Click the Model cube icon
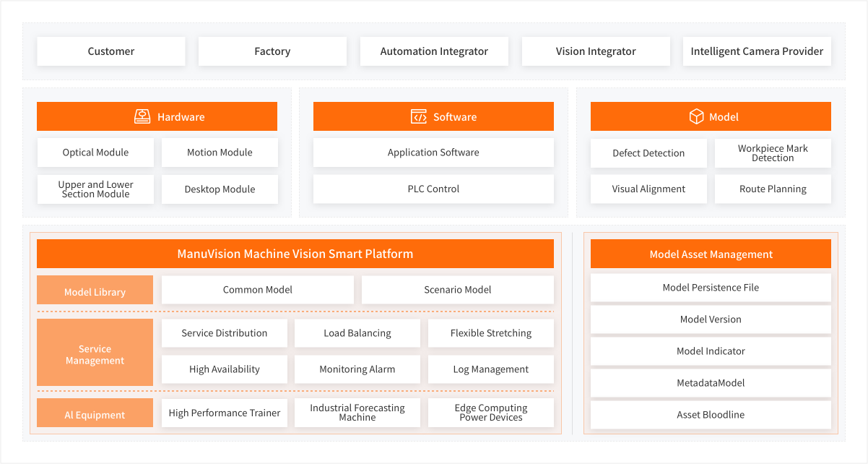Screen dimensions: 868x464 [x=696, y=116]
